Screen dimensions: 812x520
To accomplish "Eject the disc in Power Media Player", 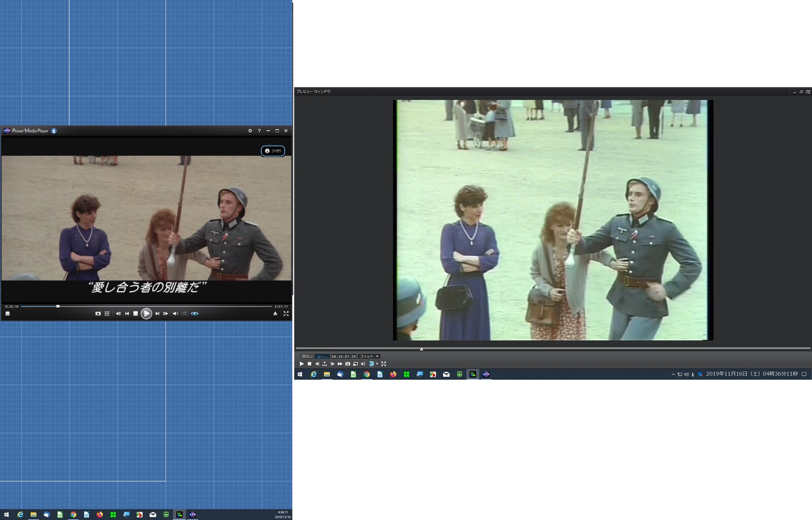I will tap(275, 313).
